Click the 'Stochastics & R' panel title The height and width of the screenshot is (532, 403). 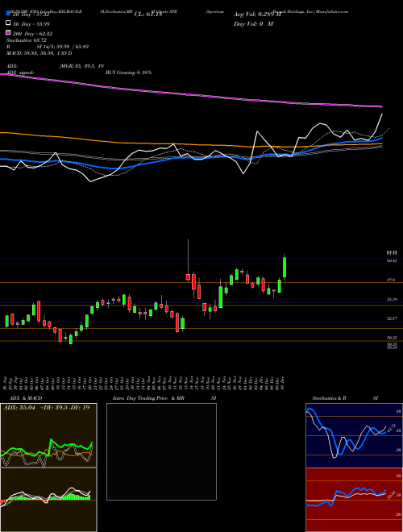[329, 398]
